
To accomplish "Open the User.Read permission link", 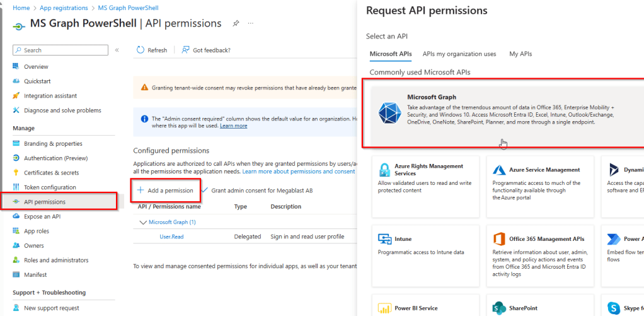I will [x=171, y=237].
